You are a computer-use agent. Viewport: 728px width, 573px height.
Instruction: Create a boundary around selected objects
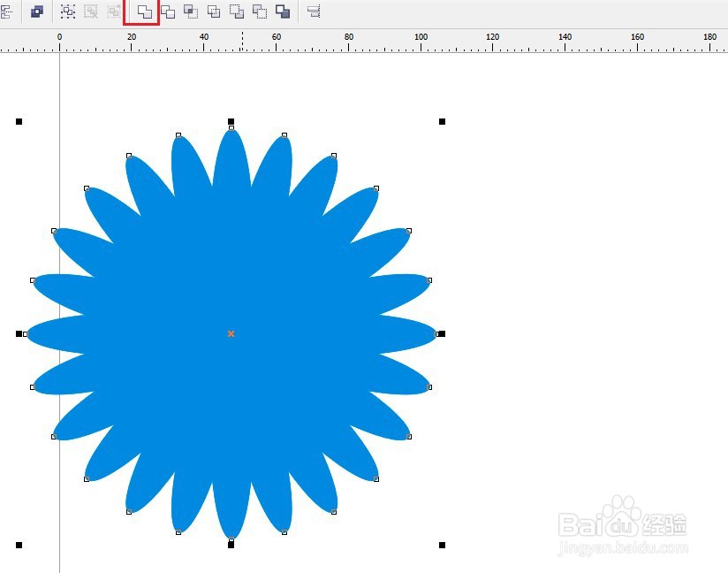tap(283, 11)
